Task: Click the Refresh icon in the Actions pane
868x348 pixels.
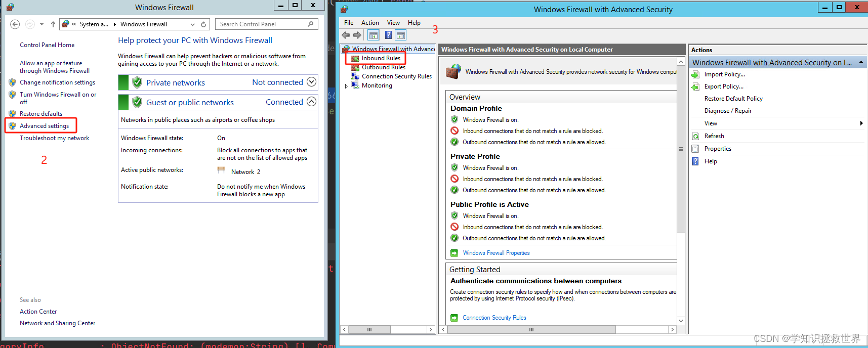Action: click(696, 136)
